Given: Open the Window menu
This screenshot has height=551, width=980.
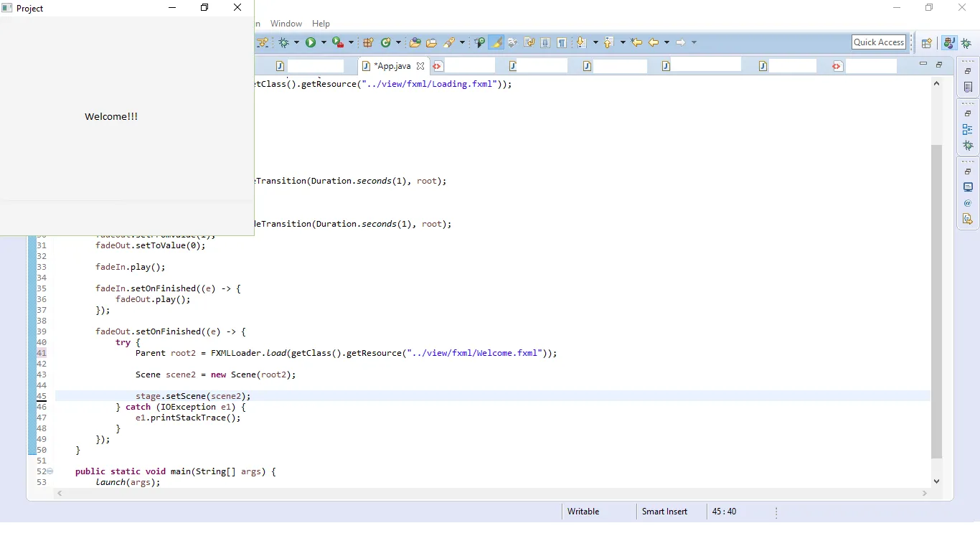Looking at the screenshot, I should [286, 24].
